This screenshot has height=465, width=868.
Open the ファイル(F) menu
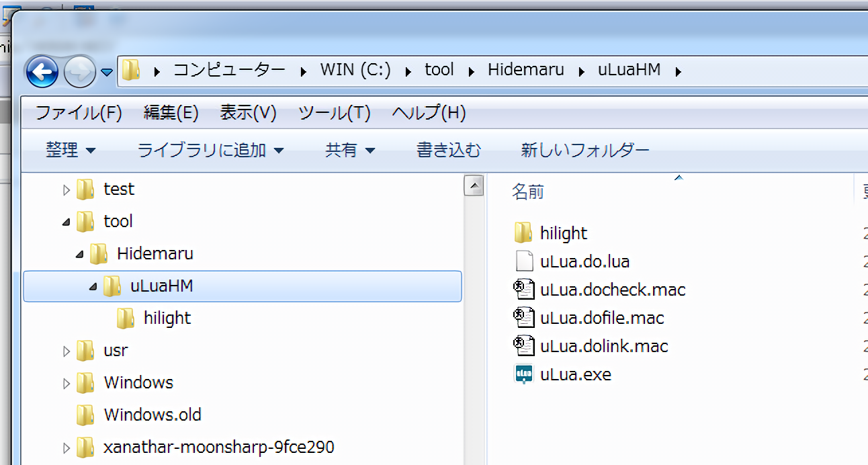[x=78, y=113]
